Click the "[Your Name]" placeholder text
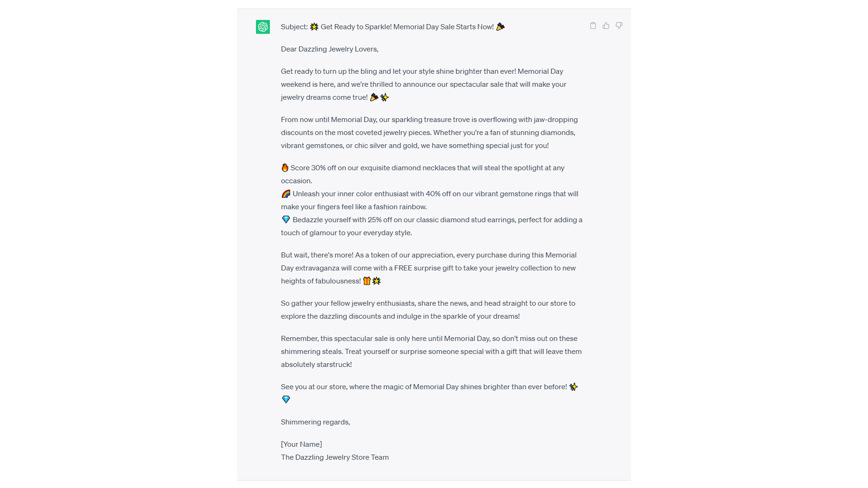 pyautogui.click(x=301, y=444)
